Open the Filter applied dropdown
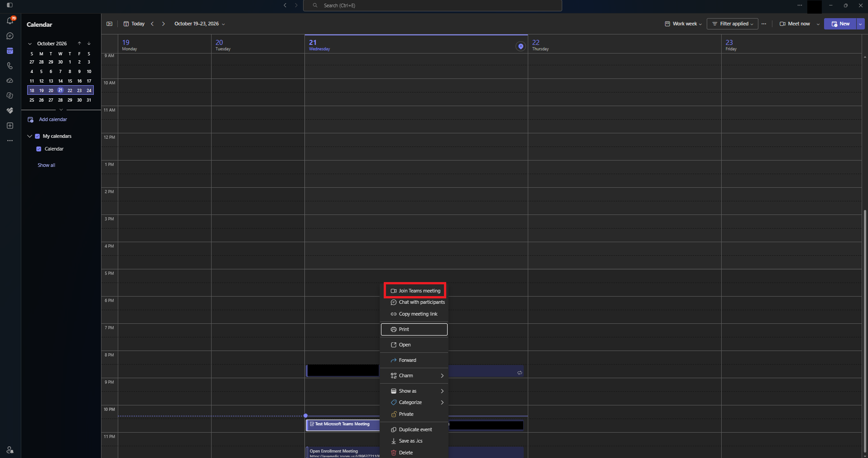Viewport: 868px width, 458px height. pyautogui.click(x=733, y=24)
